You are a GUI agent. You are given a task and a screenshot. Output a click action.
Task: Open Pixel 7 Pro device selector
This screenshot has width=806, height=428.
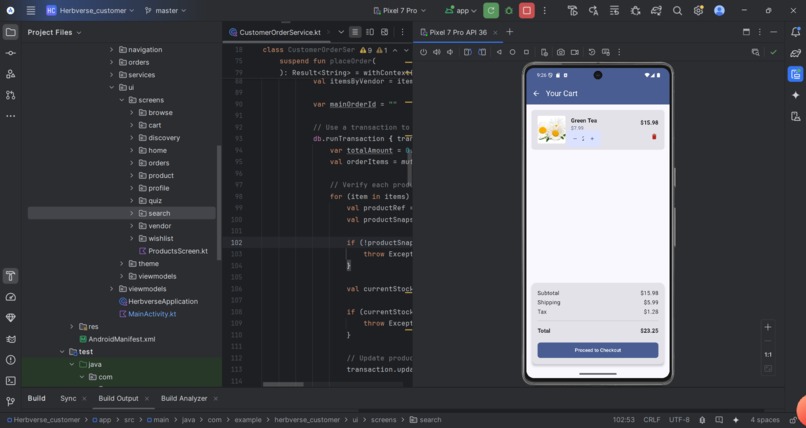point(399,10)
